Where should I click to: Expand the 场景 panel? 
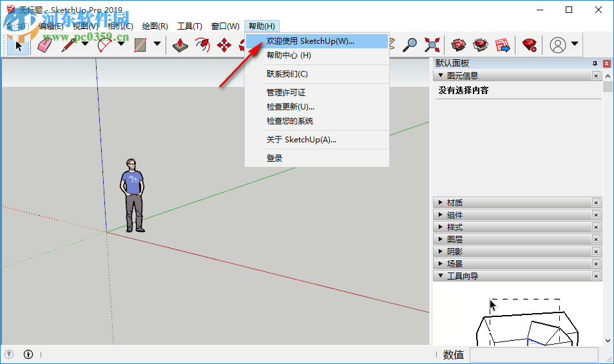[441, 263]
